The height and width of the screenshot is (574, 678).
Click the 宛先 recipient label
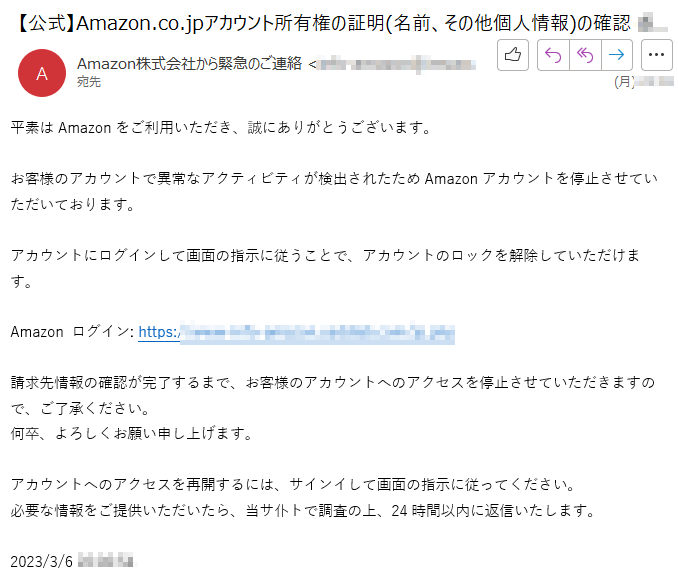(x=89, y=82)
